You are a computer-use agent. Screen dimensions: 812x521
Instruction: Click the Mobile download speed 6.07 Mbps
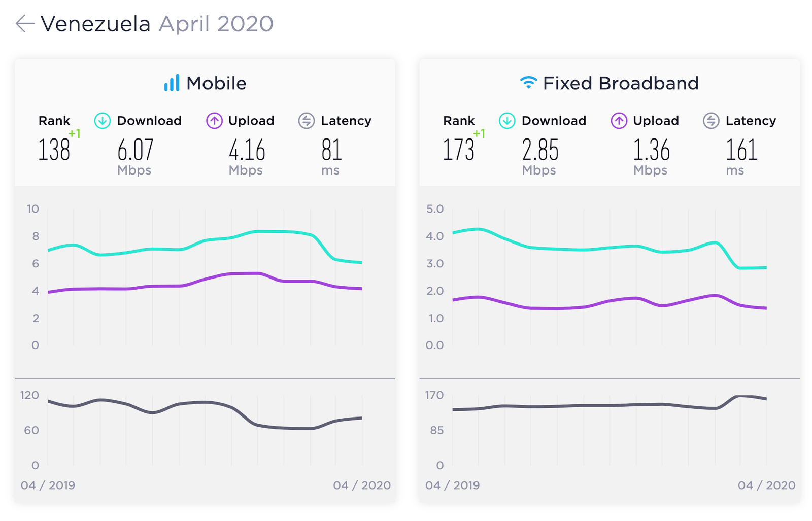pyautogui.click(x=135, y=156)
